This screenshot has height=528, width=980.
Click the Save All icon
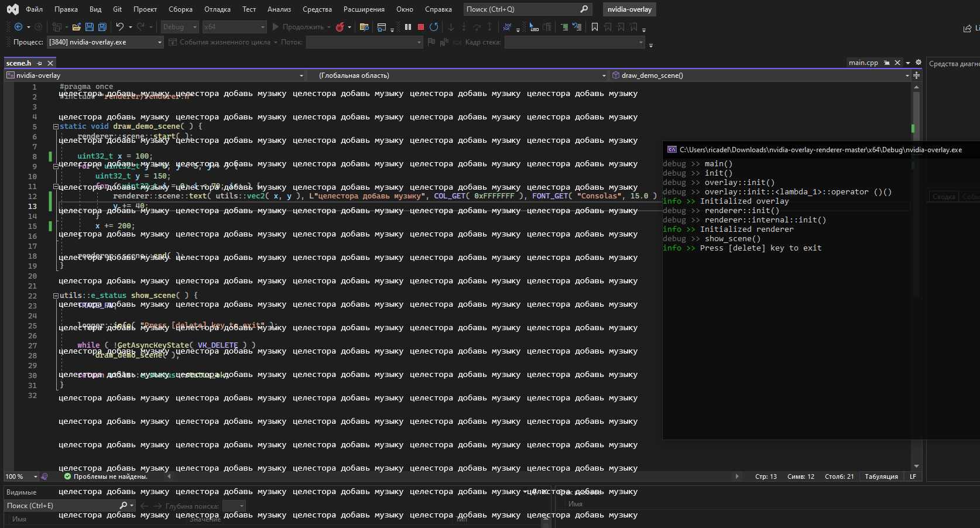102,27
